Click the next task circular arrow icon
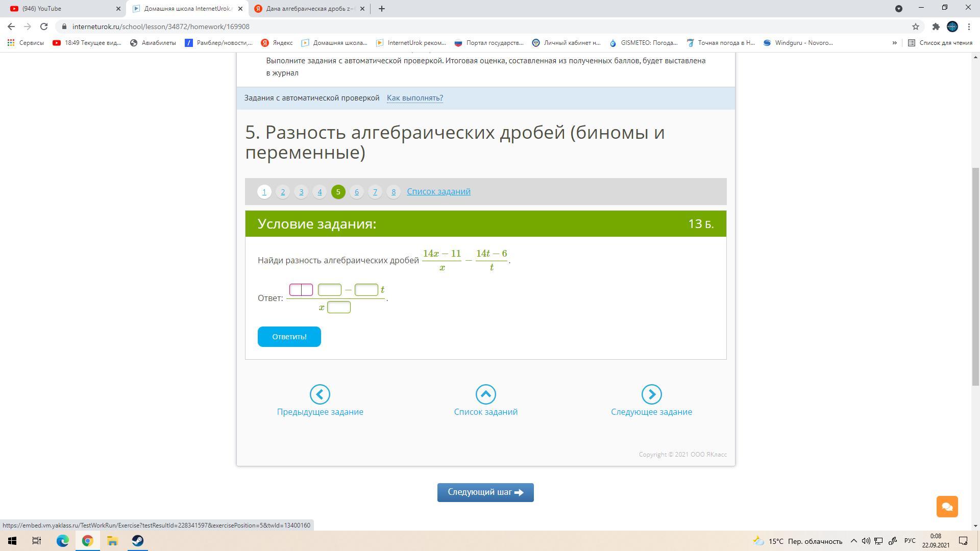 point(651,394)
